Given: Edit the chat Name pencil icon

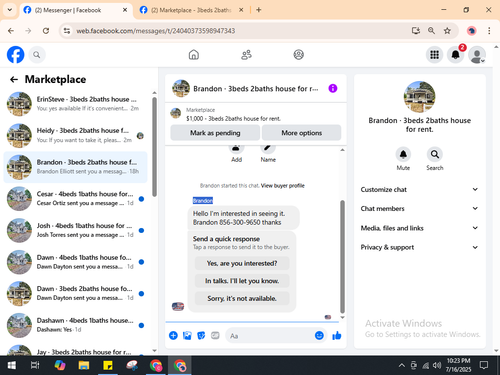Looking at the screenshot, I should pos(268,149).
